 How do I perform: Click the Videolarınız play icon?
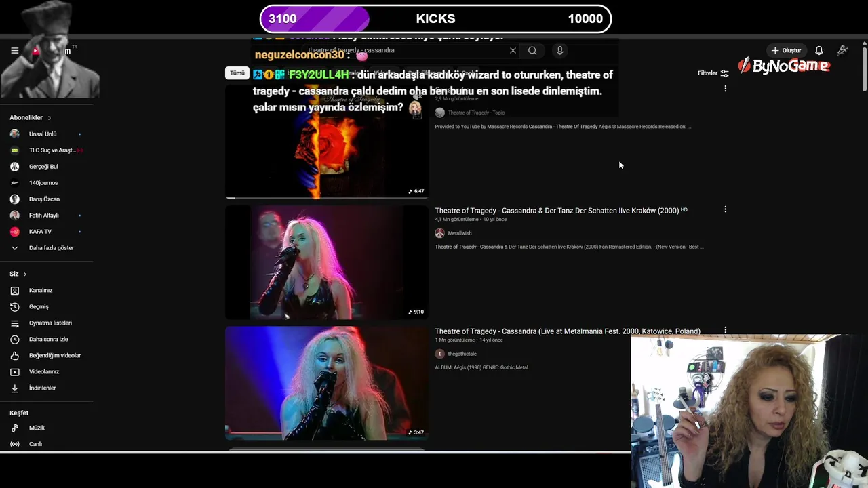(14, 371)
